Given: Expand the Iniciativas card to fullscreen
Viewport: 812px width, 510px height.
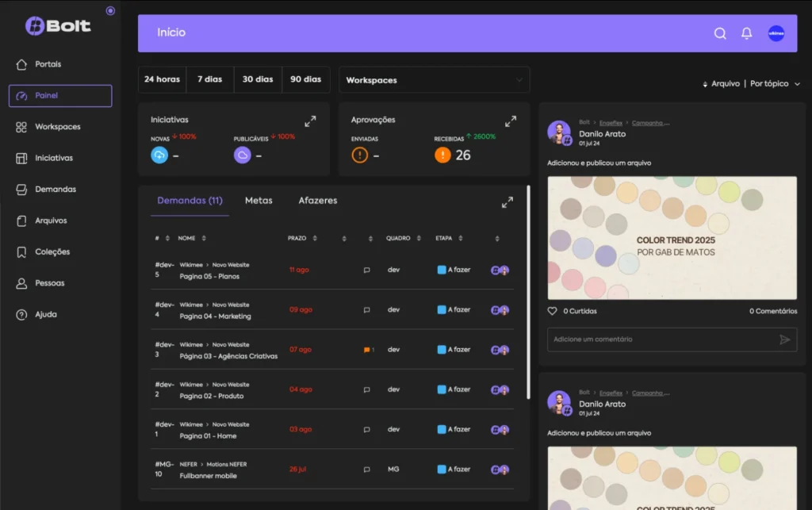Looking at the screenshot, I should point(310,121).
